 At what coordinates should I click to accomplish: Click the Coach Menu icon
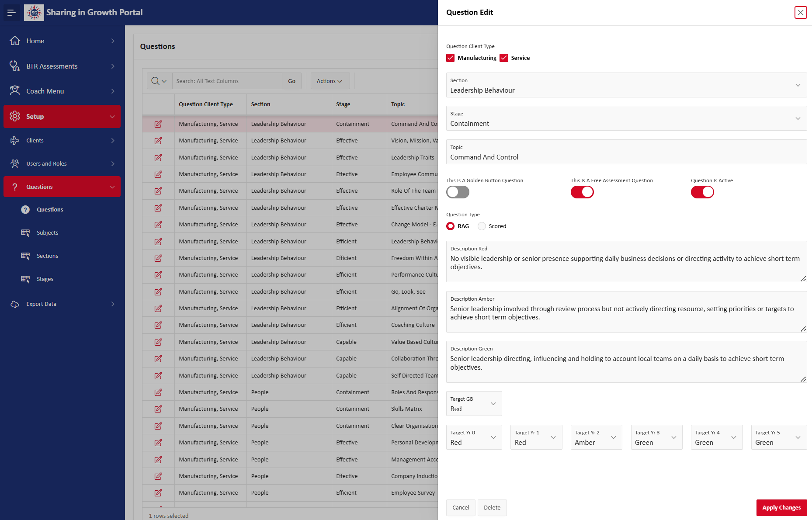[x=15, y=91]
